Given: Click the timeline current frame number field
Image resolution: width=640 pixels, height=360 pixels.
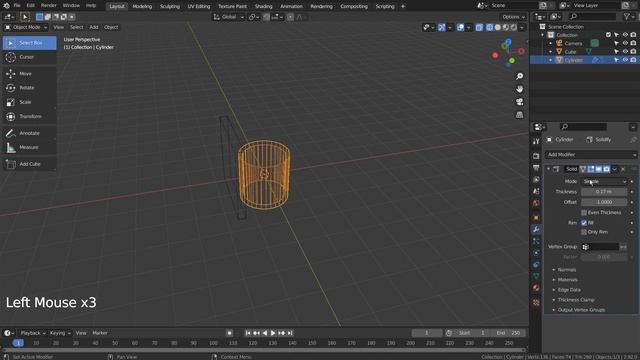Looking at the screenshot, I should 427,333.
